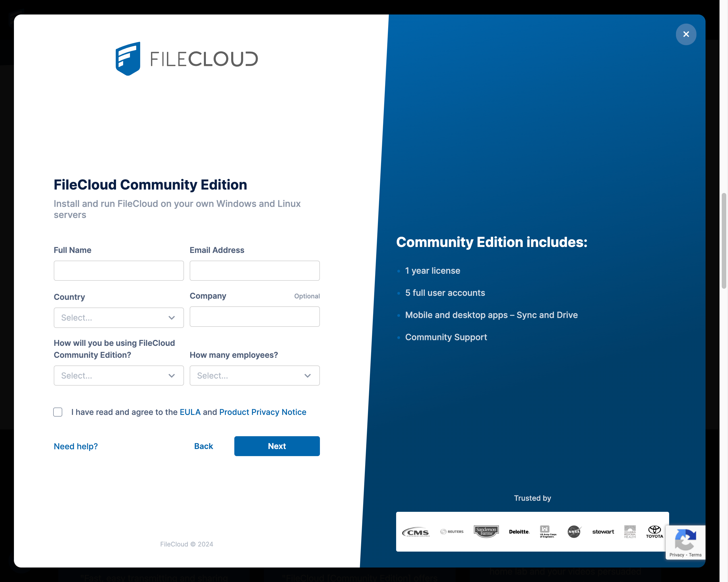Click the CMS logo in trusted bar
The height and width of the screenshot is (582, 728).
pos(416,532)
